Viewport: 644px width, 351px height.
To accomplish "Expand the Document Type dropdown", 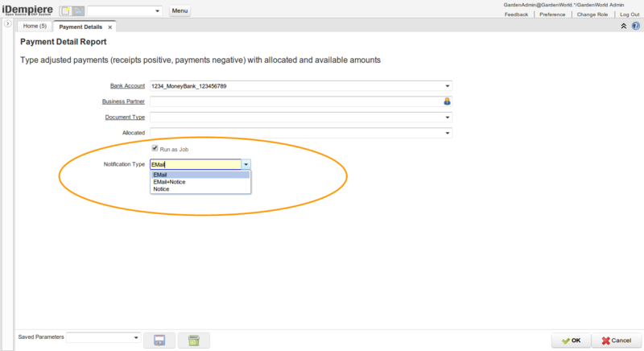I will click(447, 118).
